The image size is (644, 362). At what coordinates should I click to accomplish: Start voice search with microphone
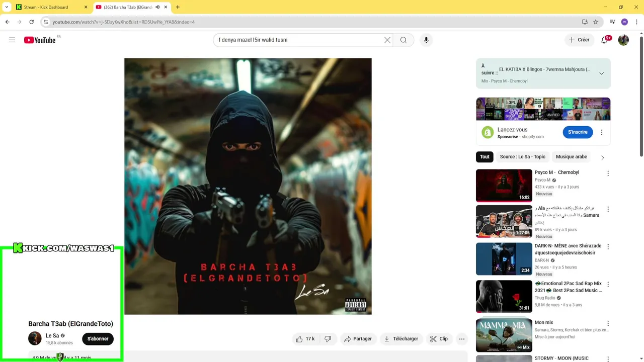pos(426,40)
